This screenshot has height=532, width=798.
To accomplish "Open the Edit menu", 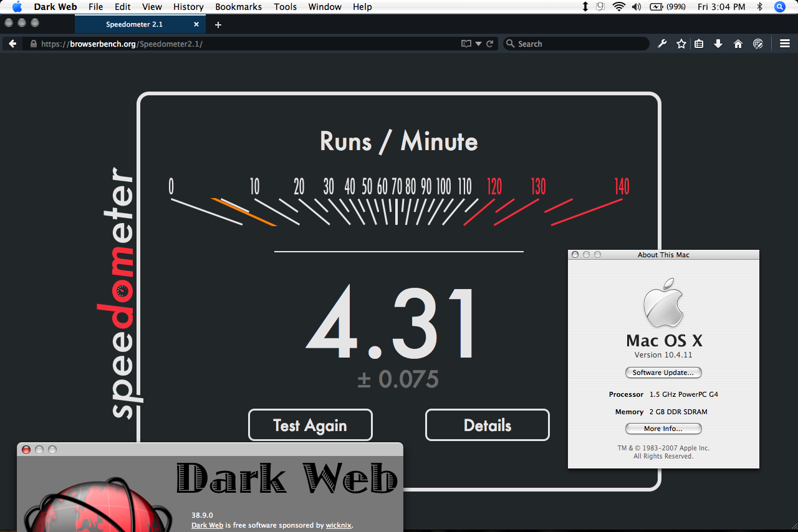I will click(123, 7).
